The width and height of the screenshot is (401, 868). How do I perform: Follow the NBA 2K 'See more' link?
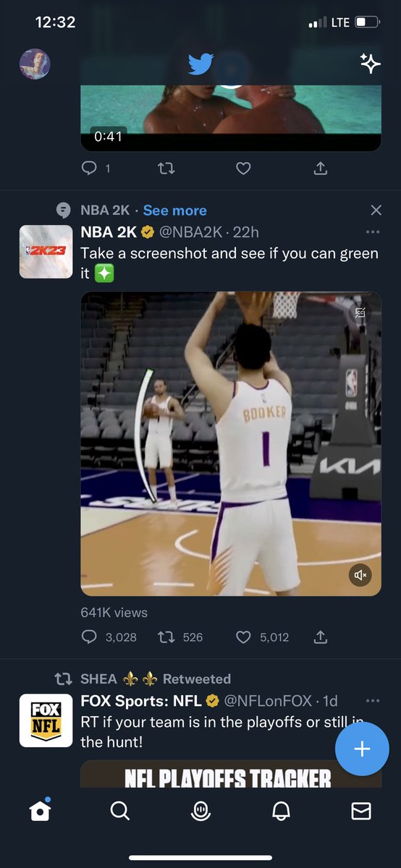(x=174, y=210)
